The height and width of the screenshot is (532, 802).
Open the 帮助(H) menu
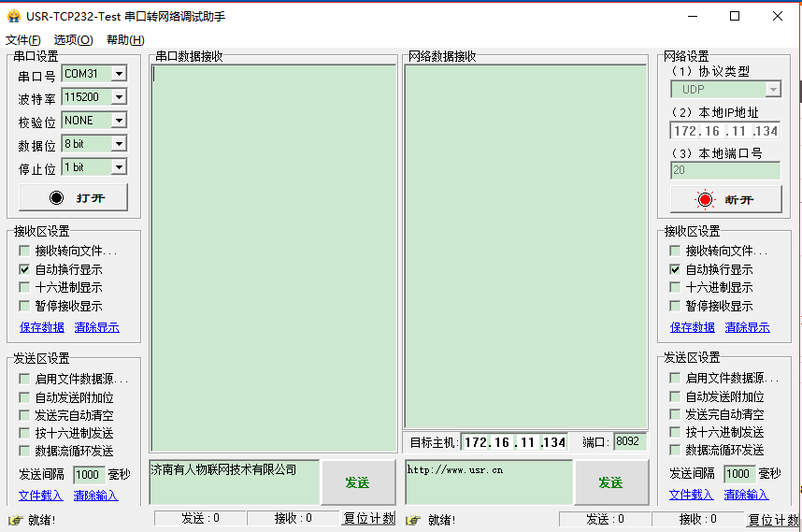pyautogui.click(x=125, y=40)
